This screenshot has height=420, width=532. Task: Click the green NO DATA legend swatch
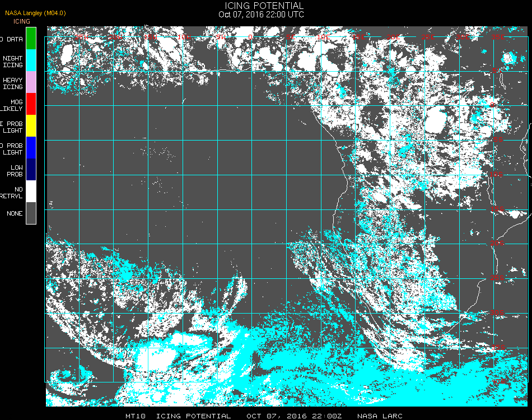pos(31,39)
